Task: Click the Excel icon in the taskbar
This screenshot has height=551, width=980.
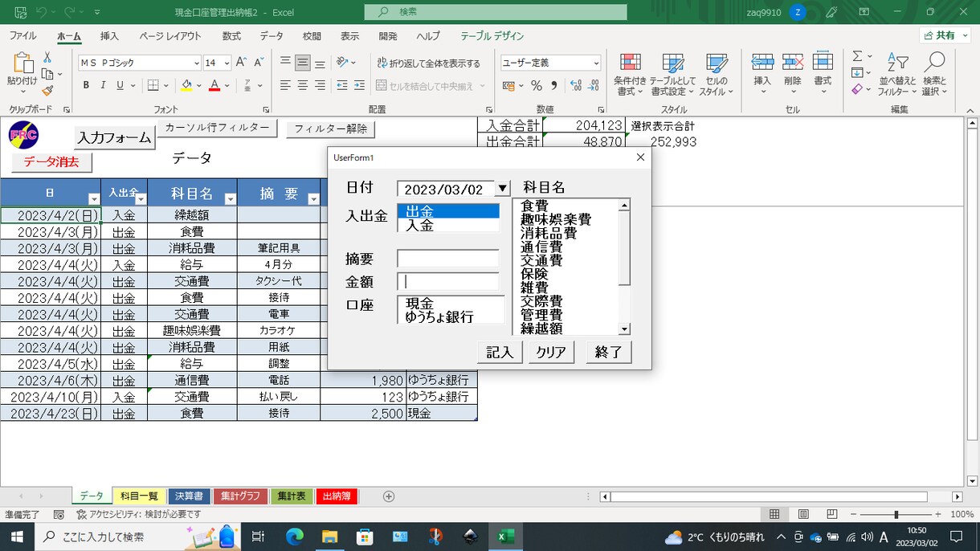Action: click(506, 536)
